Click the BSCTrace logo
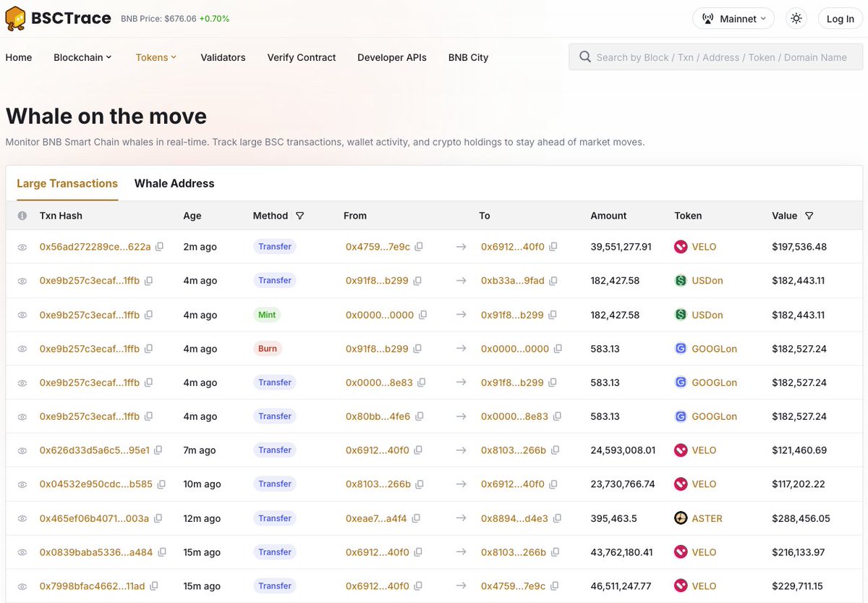 59,18
